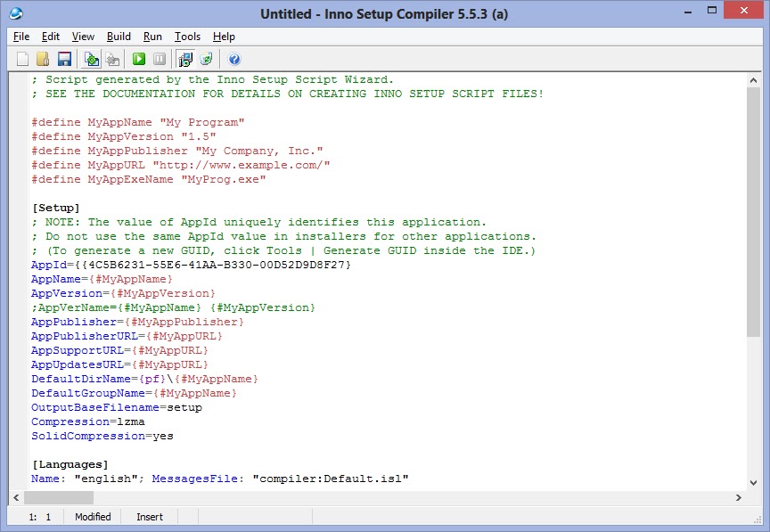Compile the setup script

point(91,59)
